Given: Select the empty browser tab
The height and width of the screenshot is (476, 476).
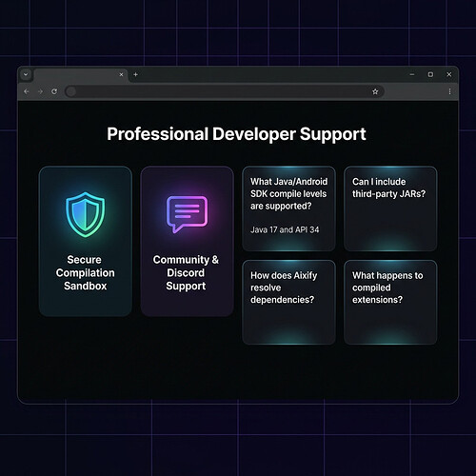Looking at the screenshot, I should tap(81, 75).
